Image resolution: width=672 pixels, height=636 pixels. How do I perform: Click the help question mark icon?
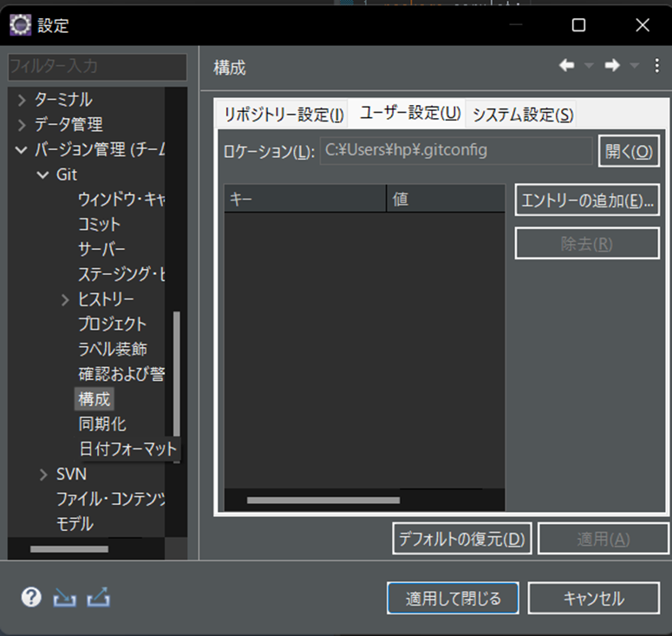[31, 597]
